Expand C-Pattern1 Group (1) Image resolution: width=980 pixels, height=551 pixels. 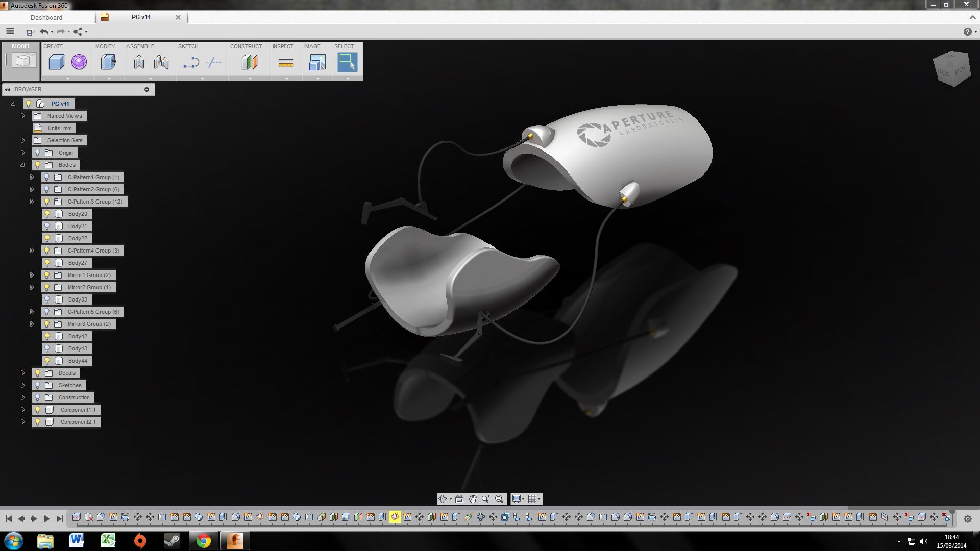tap(32, 177)
